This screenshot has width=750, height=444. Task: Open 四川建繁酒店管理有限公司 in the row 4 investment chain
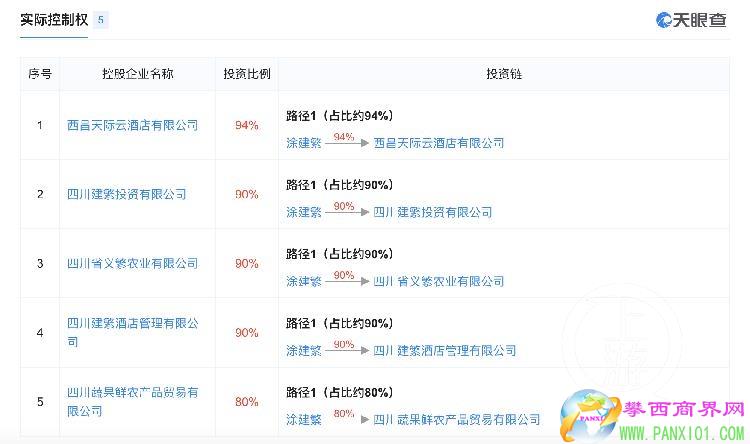444,350
